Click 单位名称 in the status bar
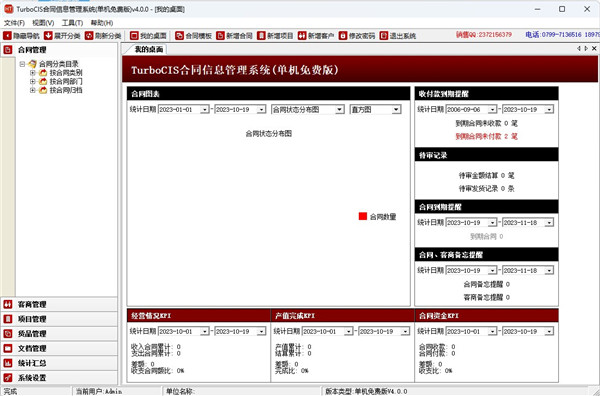 pos(180,391)
